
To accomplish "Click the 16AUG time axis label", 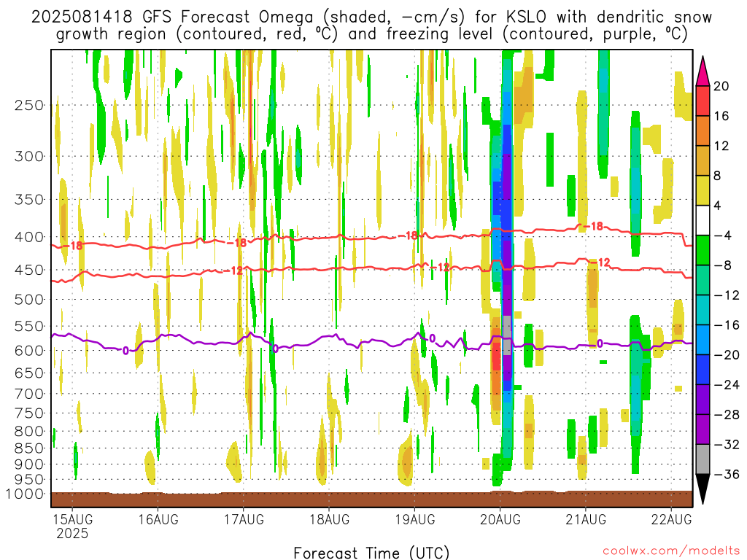I will click(158, 519).
